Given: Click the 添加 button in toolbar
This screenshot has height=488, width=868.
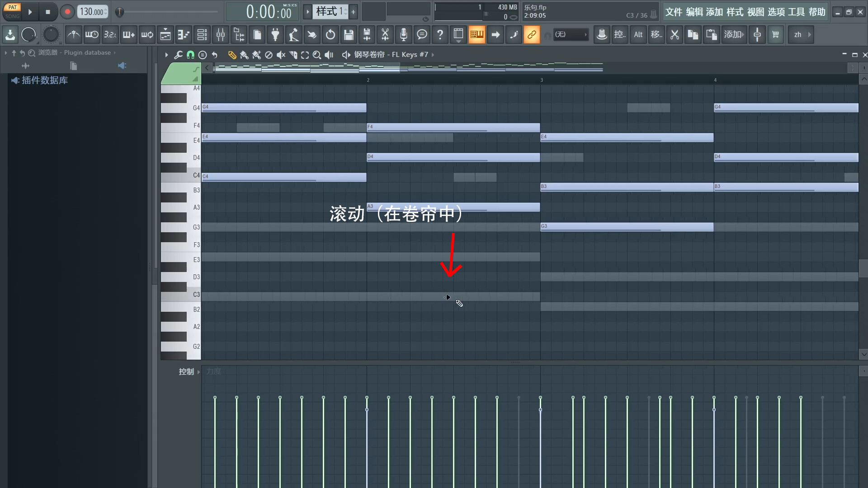Looking at the screenshot, I should [x=733, y=34].
